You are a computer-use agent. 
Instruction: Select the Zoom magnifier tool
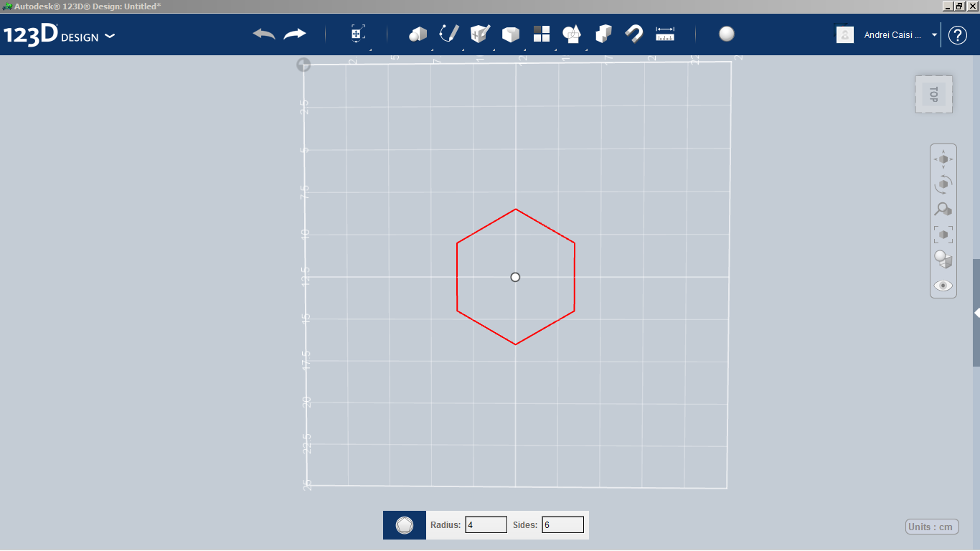[943, 209]
